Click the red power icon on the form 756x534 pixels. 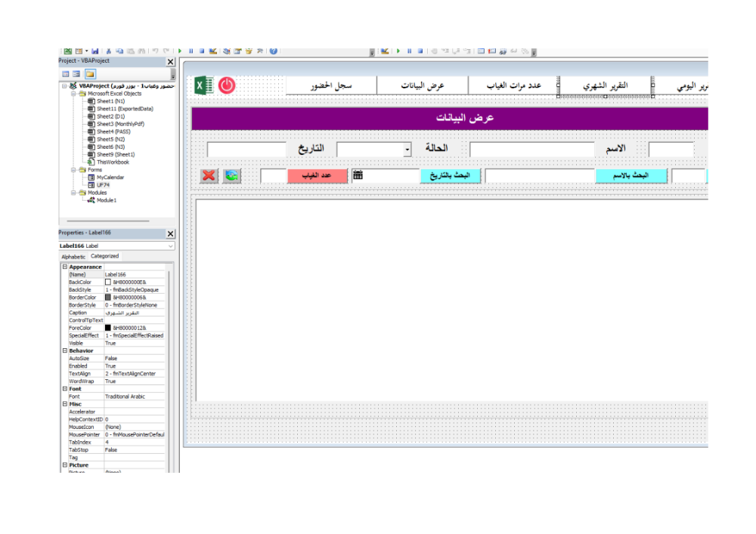(227, 85)
